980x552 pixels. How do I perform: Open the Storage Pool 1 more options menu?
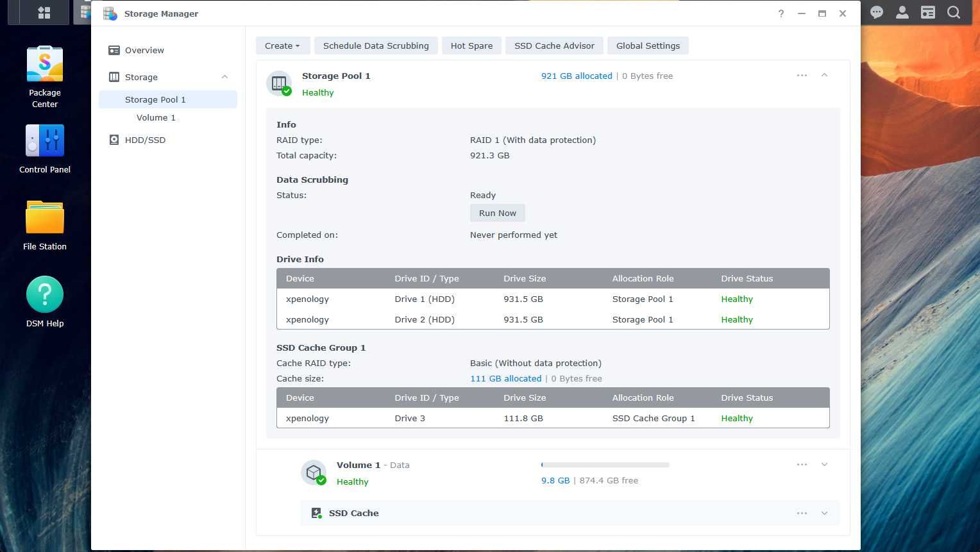coord(802,76)
